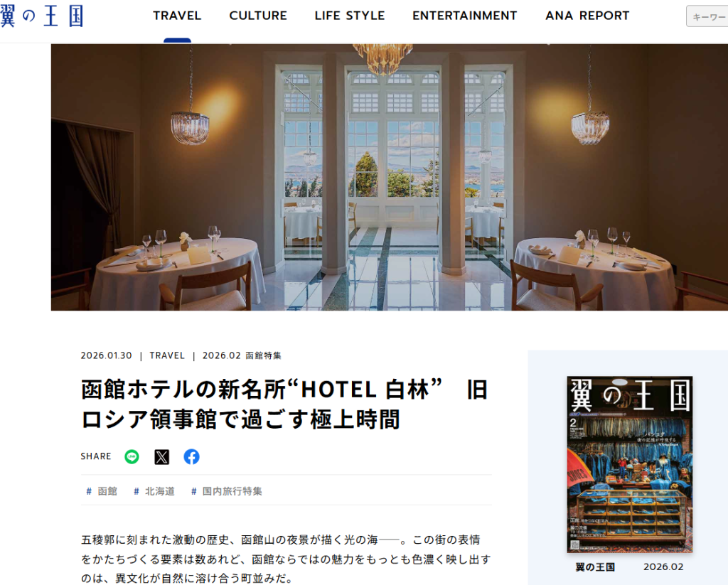This screenshot has height=585, width=728.
Task: Click the hotel dining room hero image
Action: pos(390,177)
